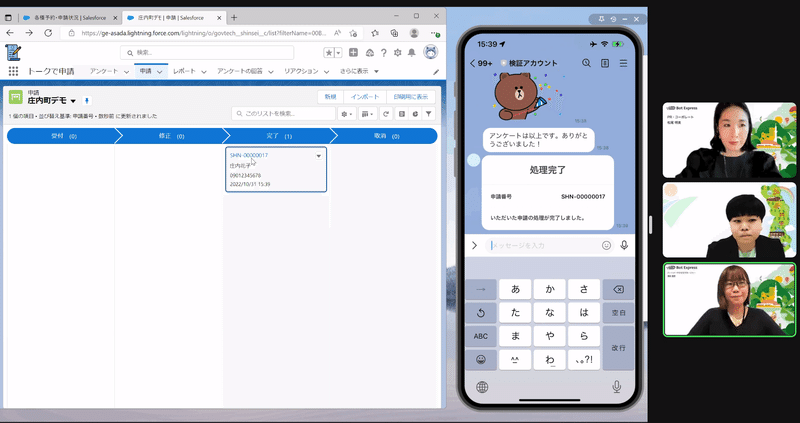Select the 受付 (0) kanban column header

click(x=64, y=136)
